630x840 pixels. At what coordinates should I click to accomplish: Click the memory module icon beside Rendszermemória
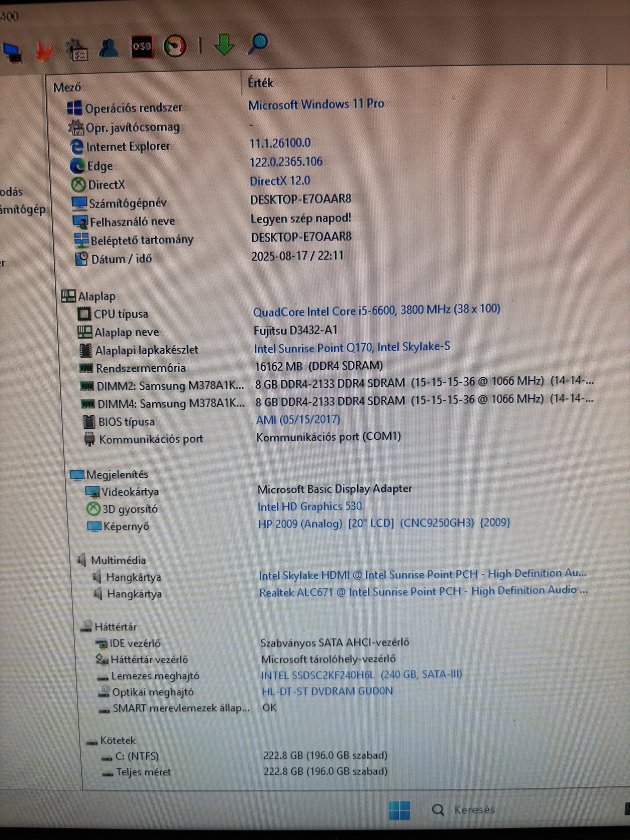pos(86,368)
